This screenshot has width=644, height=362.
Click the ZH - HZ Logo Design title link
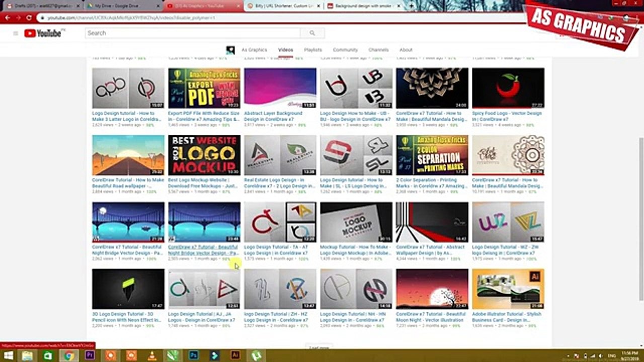[276, 317]
